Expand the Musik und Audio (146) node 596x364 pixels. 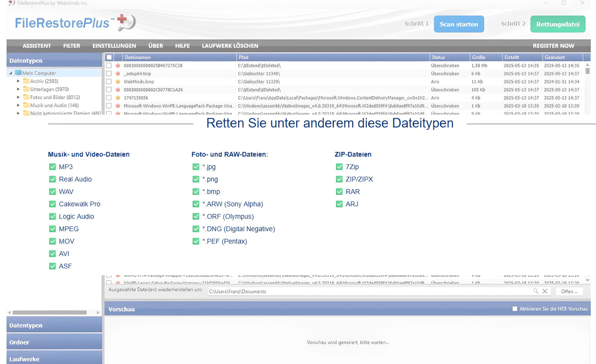(18, 105)
